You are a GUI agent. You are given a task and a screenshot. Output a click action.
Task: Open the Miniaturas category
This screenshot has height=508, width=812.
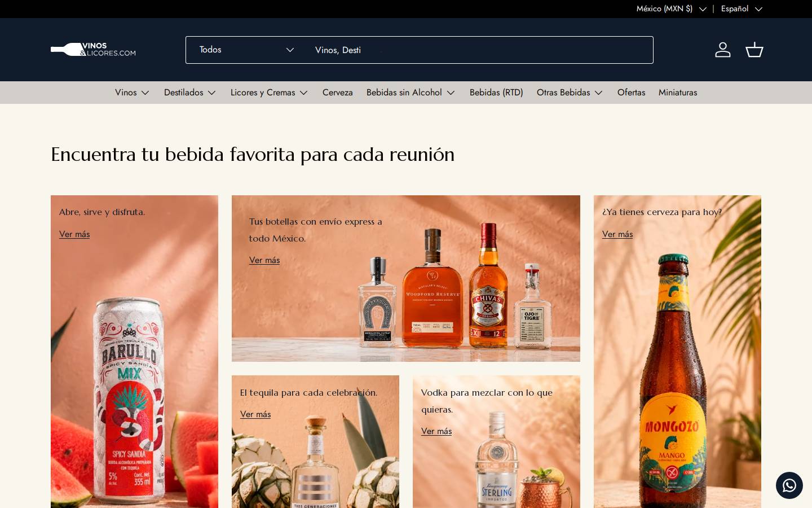(678, 93)
